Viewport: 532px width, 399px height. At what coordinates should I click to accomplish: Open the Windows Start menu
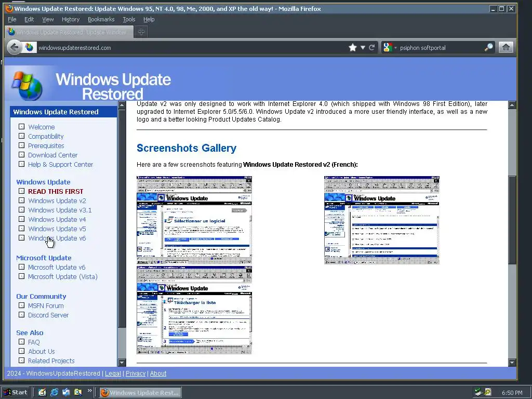16,392
